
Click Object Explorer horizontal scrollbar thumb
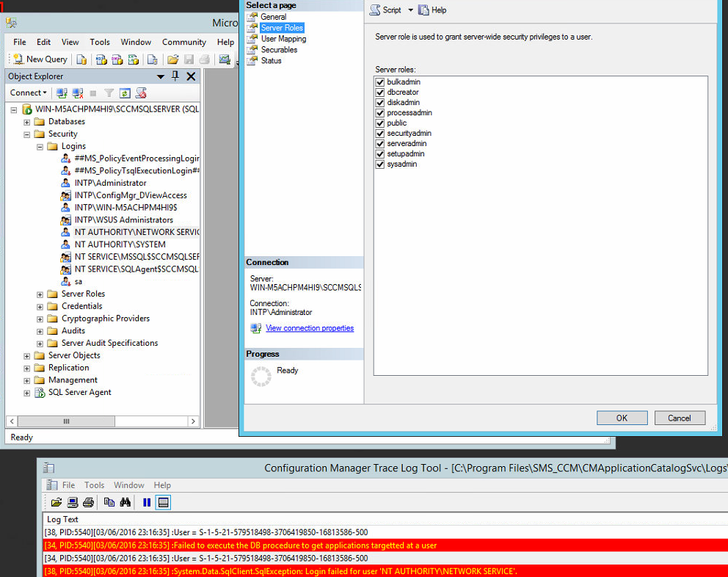(66, 421)
